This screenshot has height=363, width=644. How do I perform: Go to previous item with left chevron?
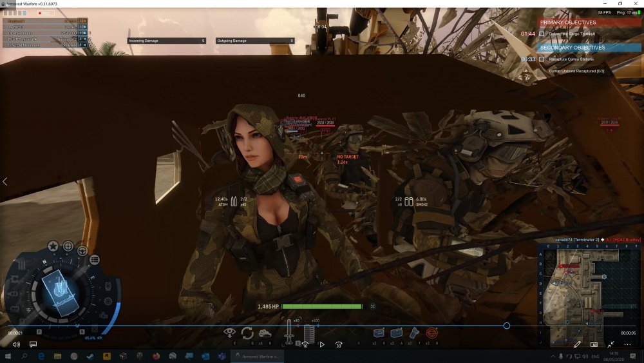pos(5,181)
